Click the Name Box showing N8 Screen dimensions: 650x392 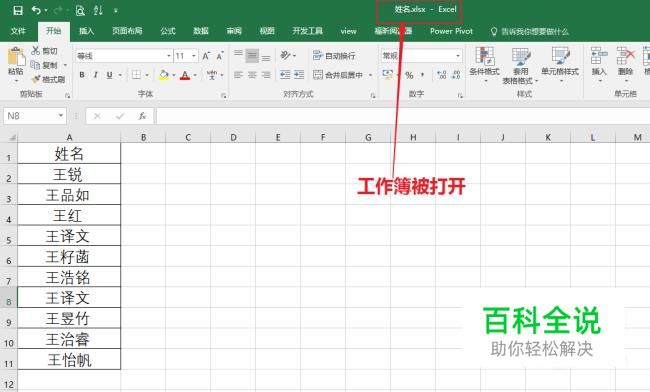(35, 116)
